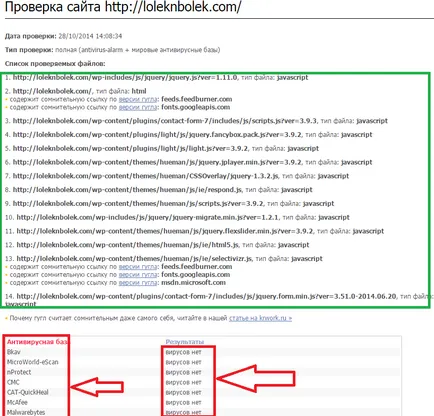Image resolution: width=434 pixels, height=416 pixels.
Task: Click 'вирусов нет' result for CAT-QuickHeal
Action: point(184,392)
